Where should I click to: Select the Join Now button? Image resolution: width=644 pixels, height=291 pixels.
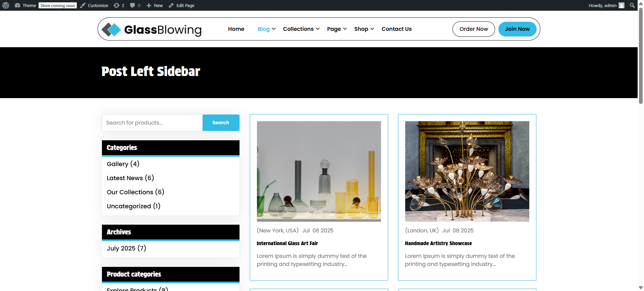tap(517, 29)
